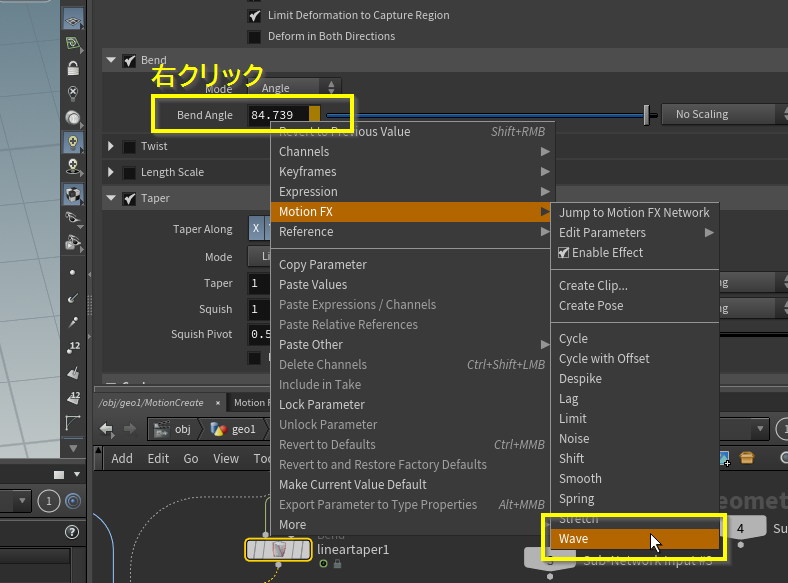788x583 pixels.
Task: Toggle display points dot icon
Action: point(73,272)
